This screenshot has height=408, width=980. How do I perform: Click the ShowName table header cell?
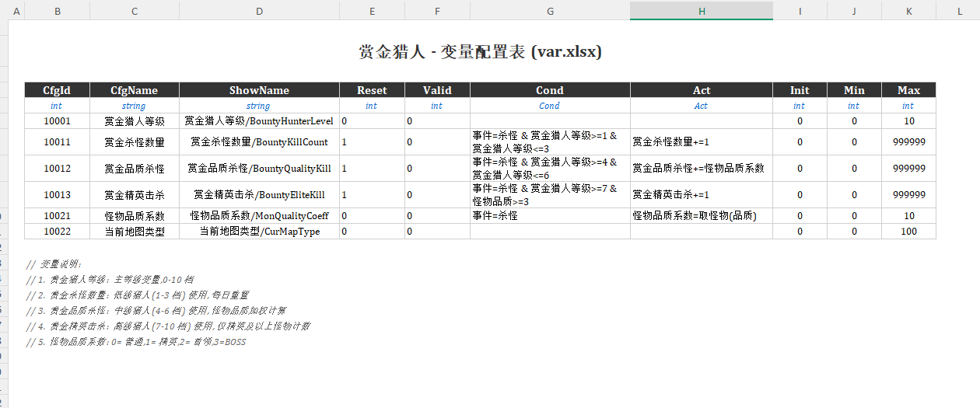click(259, 90)
